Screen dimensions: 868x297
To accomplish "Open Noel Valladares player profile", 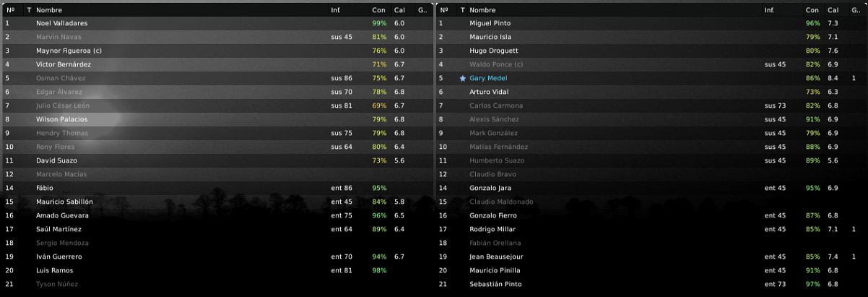I will tap(61, 24).
